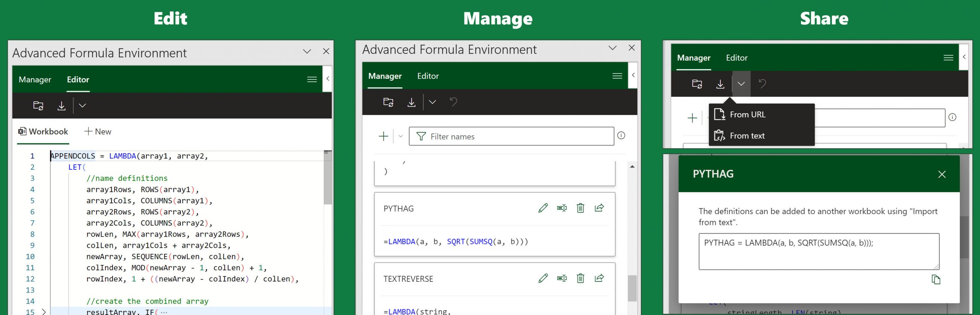The height and width of the screenshot is (315, 980).
Task: Click plus add icon in Share panel
Action: click(x=692, y=118)
